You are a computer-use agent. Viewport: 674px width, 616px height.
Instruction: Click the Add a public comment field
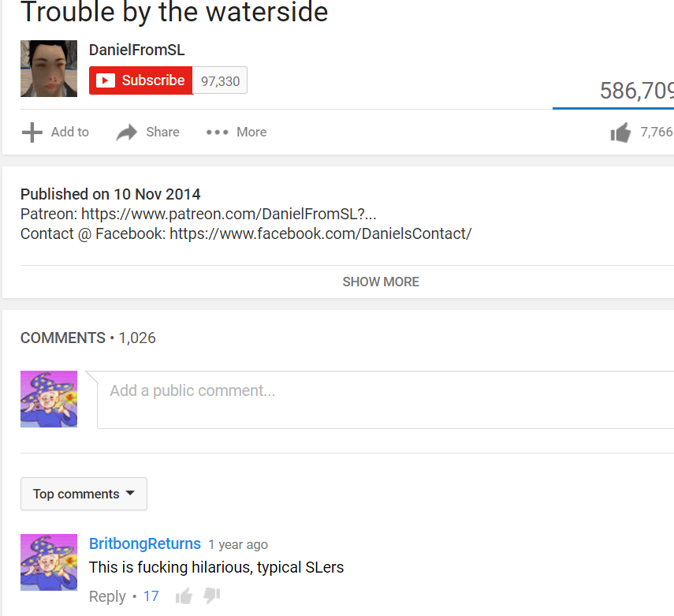pyautogui.click(x=385, y=400)
